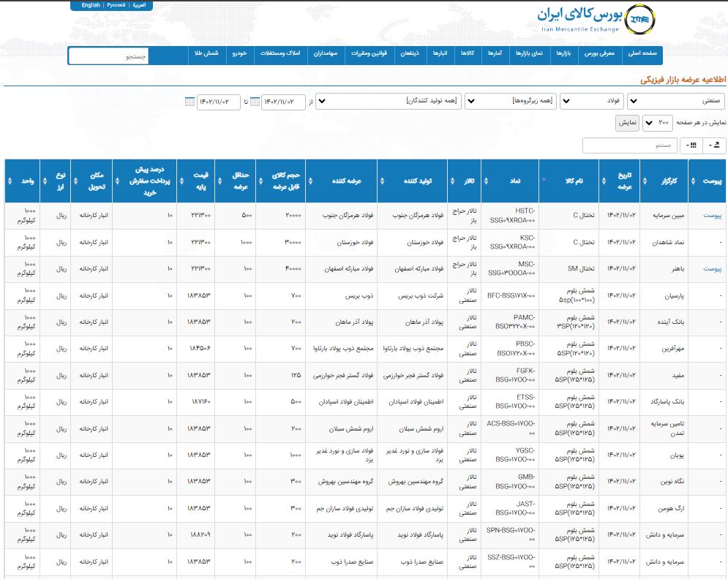Change rows per page from ۲۰۰

tap(656, 123)
